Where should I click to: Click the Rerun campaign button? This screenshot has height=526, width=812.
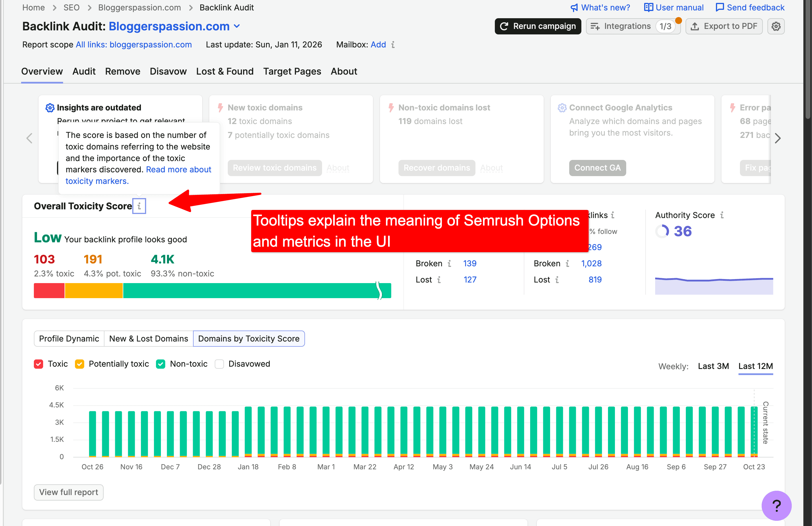tap(538, 26)
